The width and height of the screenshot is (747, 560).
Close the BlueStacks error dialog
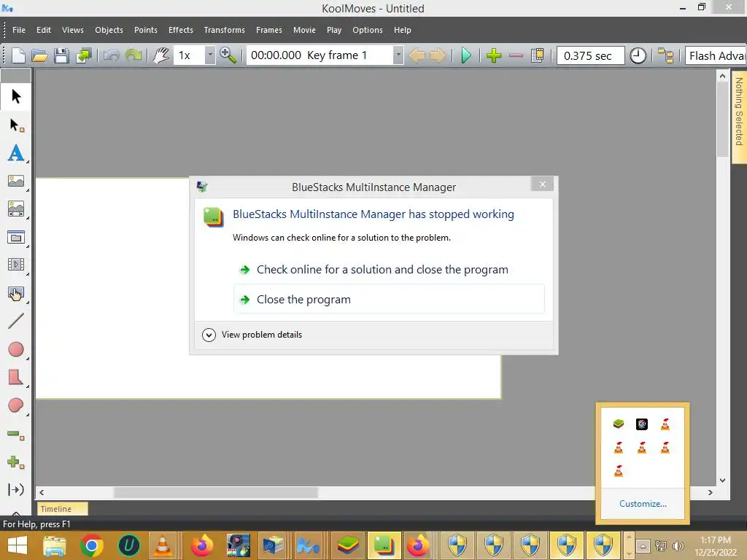[542, 184]
